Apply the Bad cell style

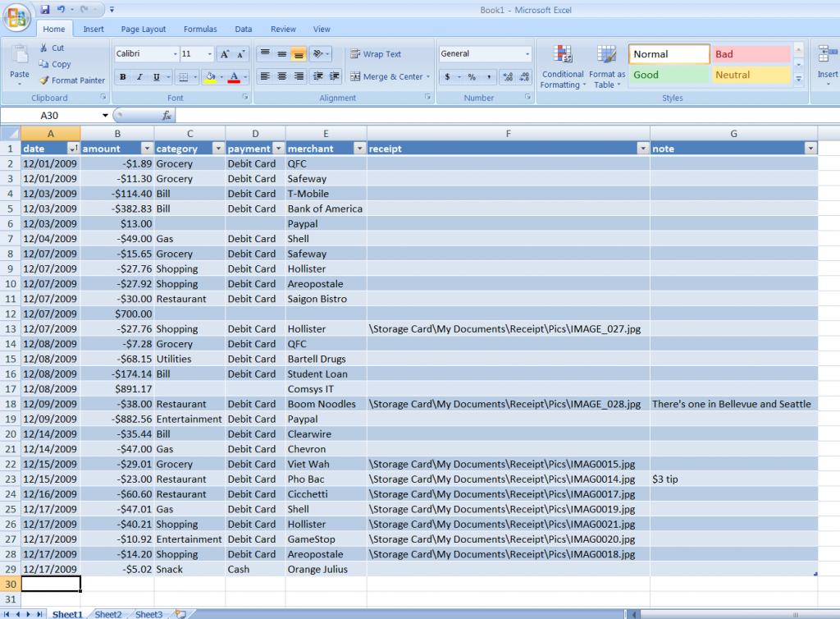point(751,54)
